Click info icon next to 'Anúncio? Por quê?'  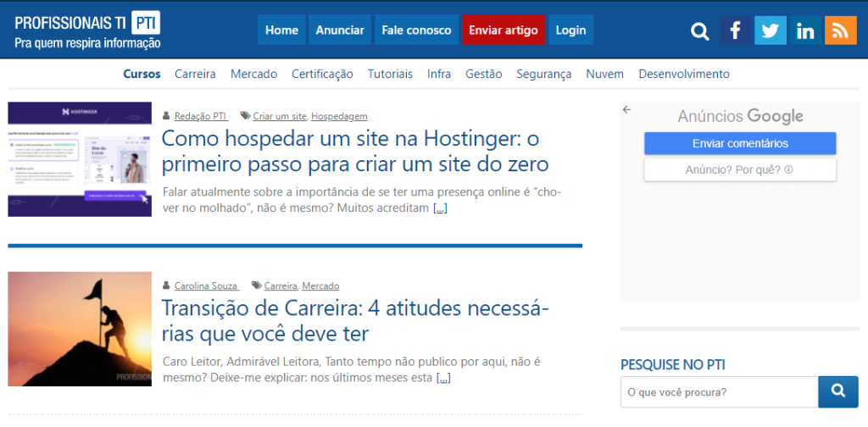(x=789, y=169)
